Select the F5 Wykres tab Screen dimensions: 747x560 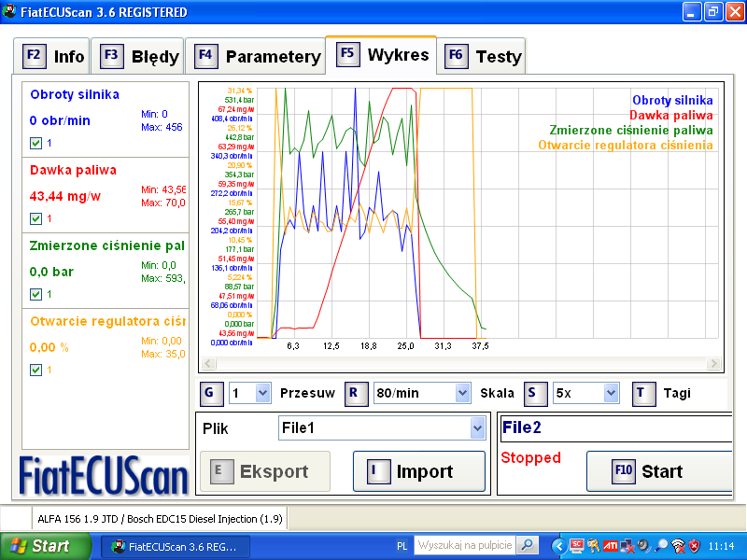pyautogui.click(x=381, y=55)
